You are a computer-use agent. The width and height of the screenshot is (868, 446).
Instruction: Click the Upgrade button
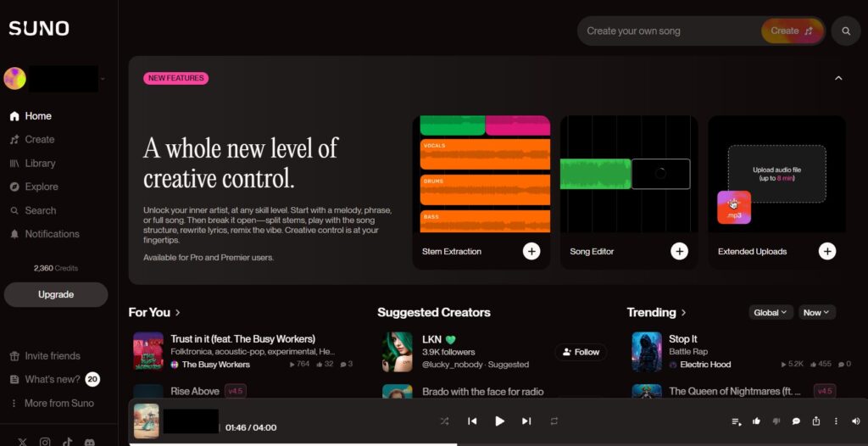click(x=56, y=295)
